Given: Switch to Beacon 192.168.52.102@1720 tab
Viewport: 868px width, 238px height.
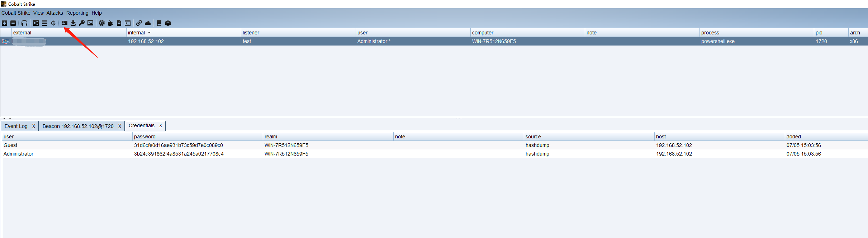Looking at the screenshot, I should coord(78,126).
